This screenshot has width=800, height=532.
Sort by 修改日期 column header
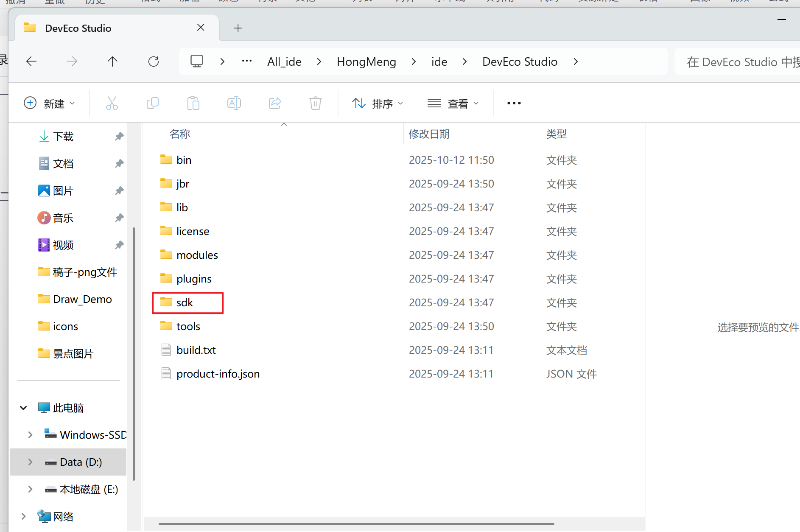point(429,134)
